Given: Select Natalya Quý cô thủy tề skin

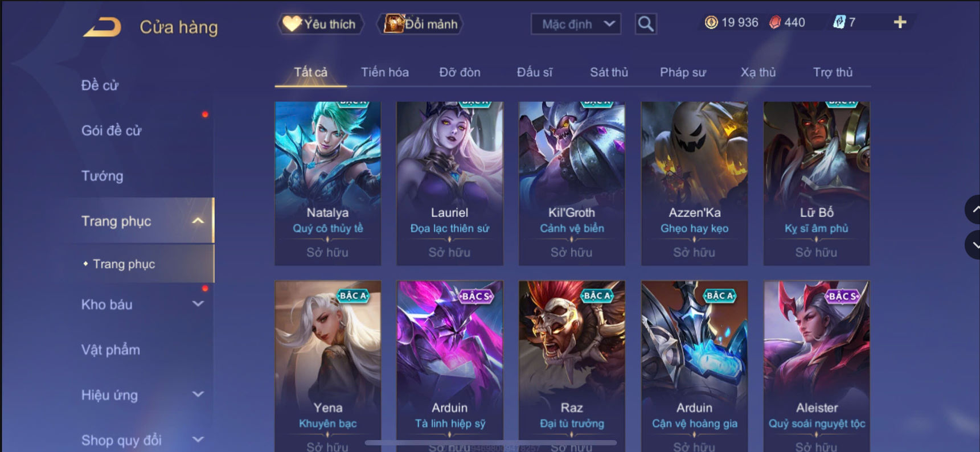Looking at the screenshot, I should 327,183.
